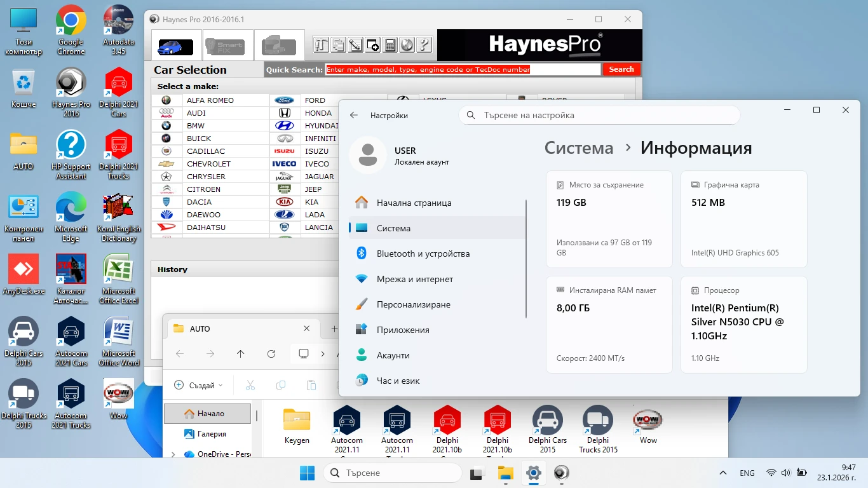868x488 pixels.
Task: Open Bluetooth и устройства settings section
Action: coord(423,254)
